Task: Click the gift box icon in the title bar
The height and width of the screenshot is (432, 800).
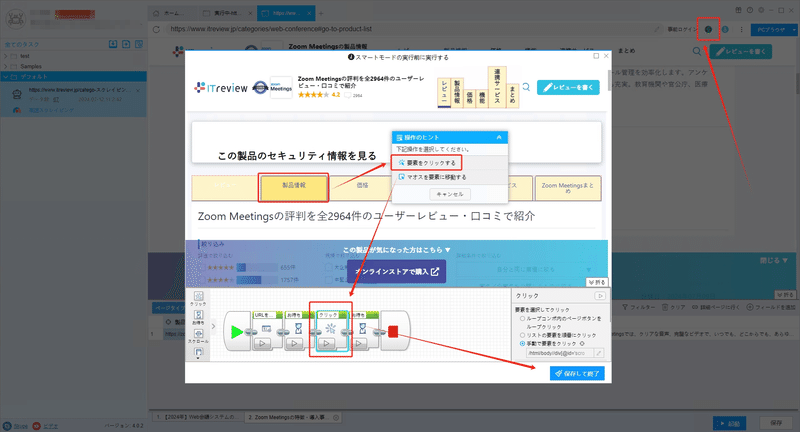Action: (738, 10)
